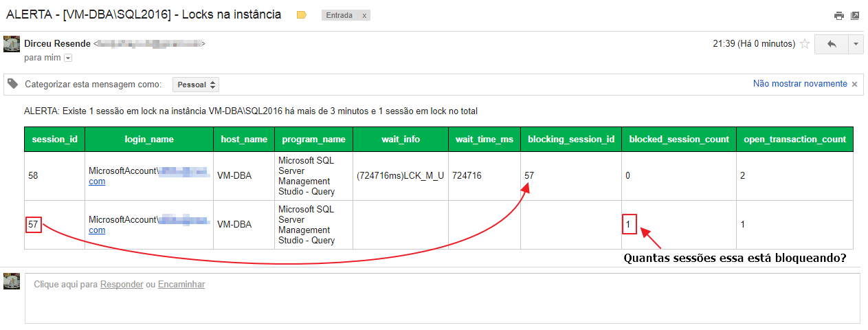Open email in new window icon
868x330 pixels.
point(855,16)
